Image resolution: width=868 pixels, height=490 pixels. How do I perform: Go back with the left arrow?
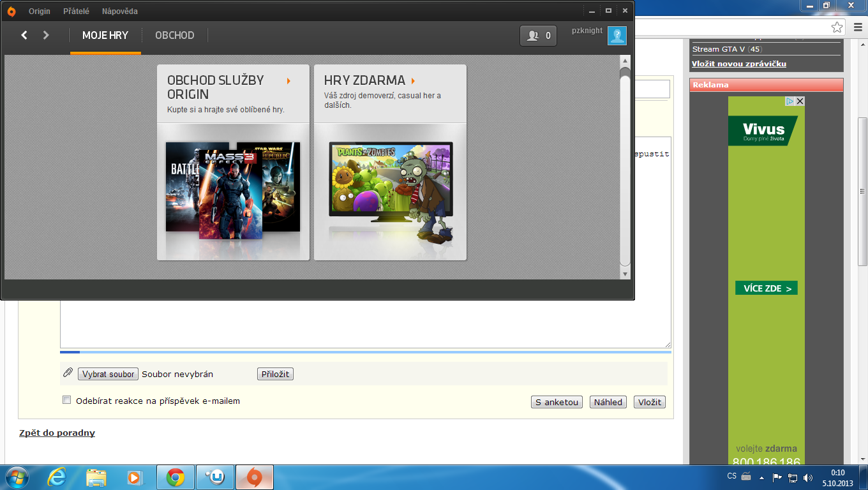(x=24, y=35)
